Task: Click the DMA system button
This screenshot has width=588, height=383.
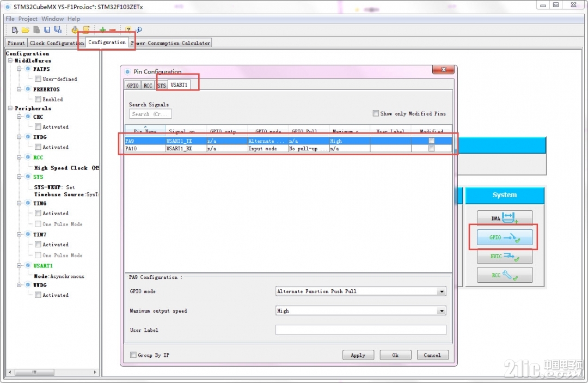Action: [505, 218]
